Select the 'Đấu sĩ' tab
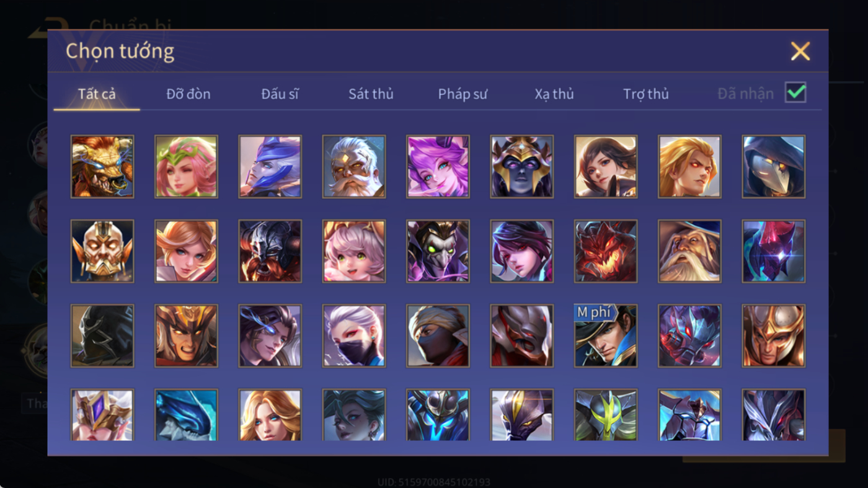Screen dimensions: 868x488 (x=280, y=94)
